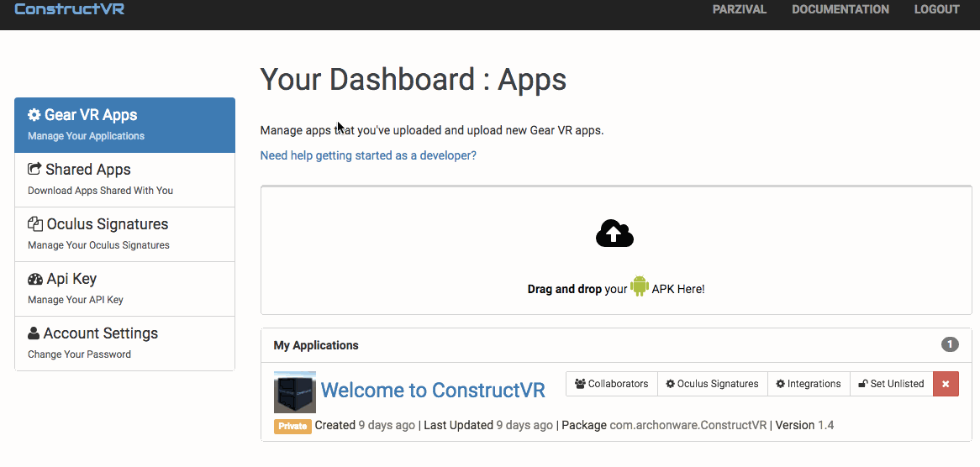Click the gear icon on the Integrations button
The width and height of the screenshot is (980, 467).
pyautogui.click(x=781, y=384)
